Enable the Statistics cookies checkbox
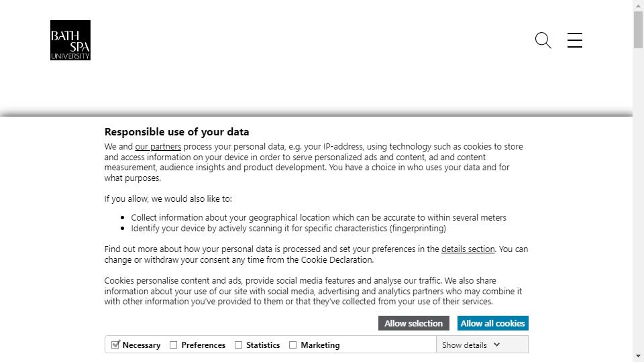The width and height of the screenshot is (644, 362). [238, 345]
